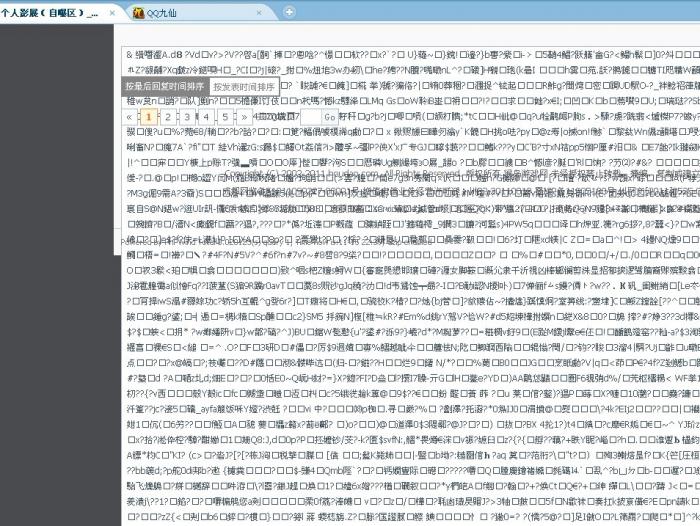Go to page 4

(206, 117)
